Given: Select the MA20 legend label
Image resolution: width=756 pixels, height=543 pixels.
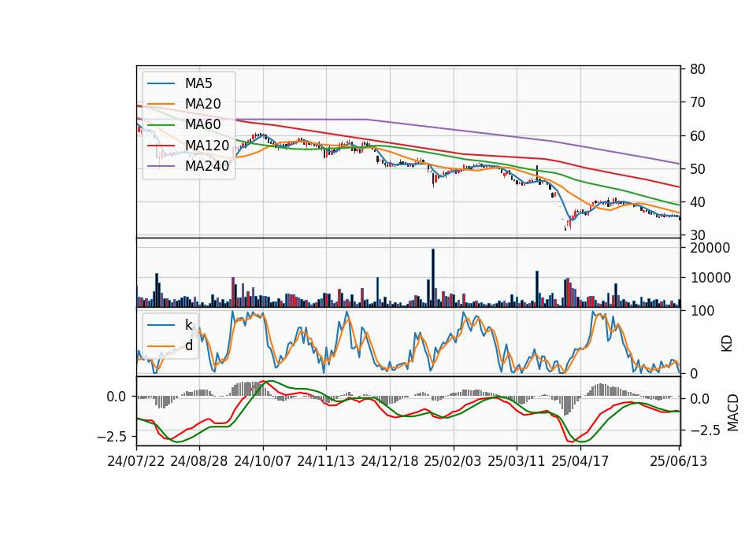Looking at the screenshot, I should tap(202, 104).
